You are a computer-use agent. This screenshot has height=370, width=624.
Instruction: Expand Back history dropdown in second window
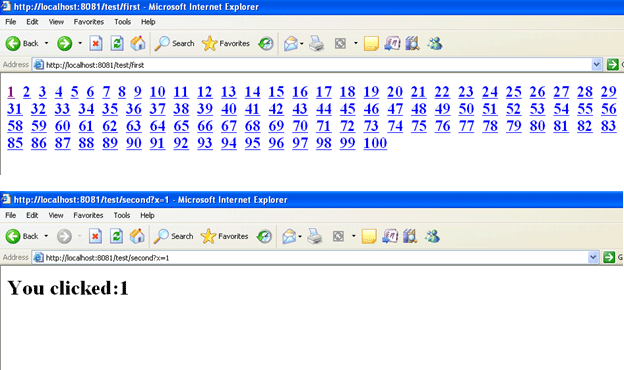point(46,236)
